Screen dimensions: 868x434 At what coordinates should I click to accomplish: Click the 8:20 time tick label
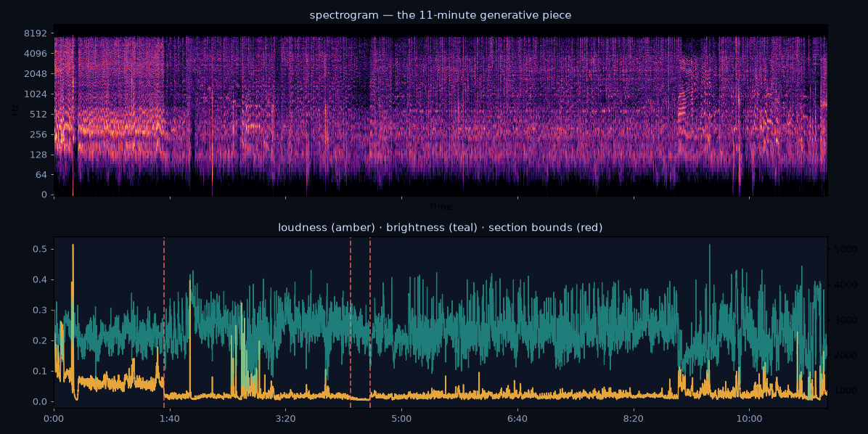(x=634, y=418)
